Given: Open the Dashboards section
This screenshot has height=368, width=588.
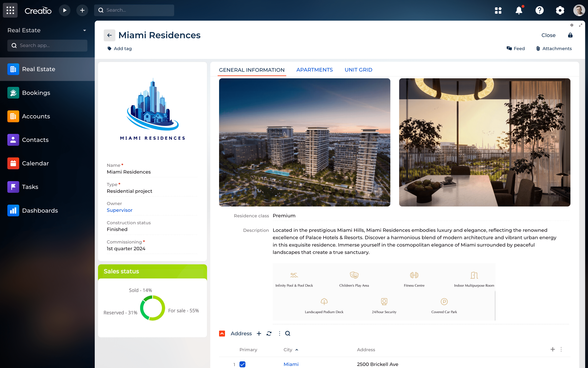Looking at the screenshot, I should coord(47,211).
